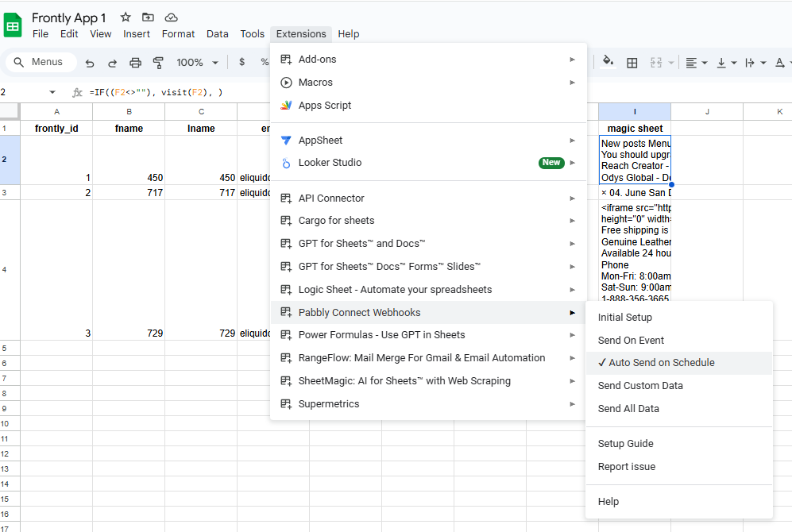Click the Undo arrow icon
The image size is (792, 532).
click(x=90, y=63)
